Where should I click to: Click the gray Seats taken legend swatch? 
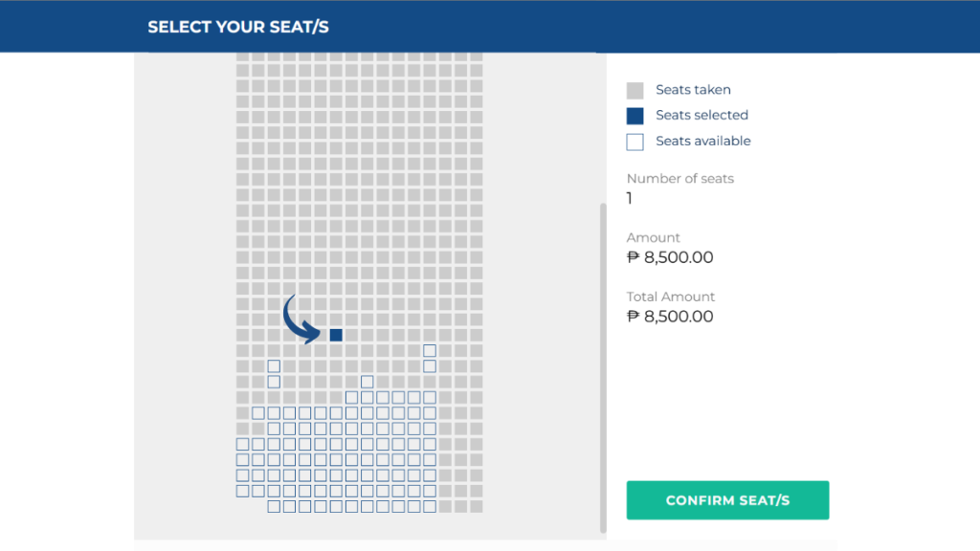coord(635,91)
